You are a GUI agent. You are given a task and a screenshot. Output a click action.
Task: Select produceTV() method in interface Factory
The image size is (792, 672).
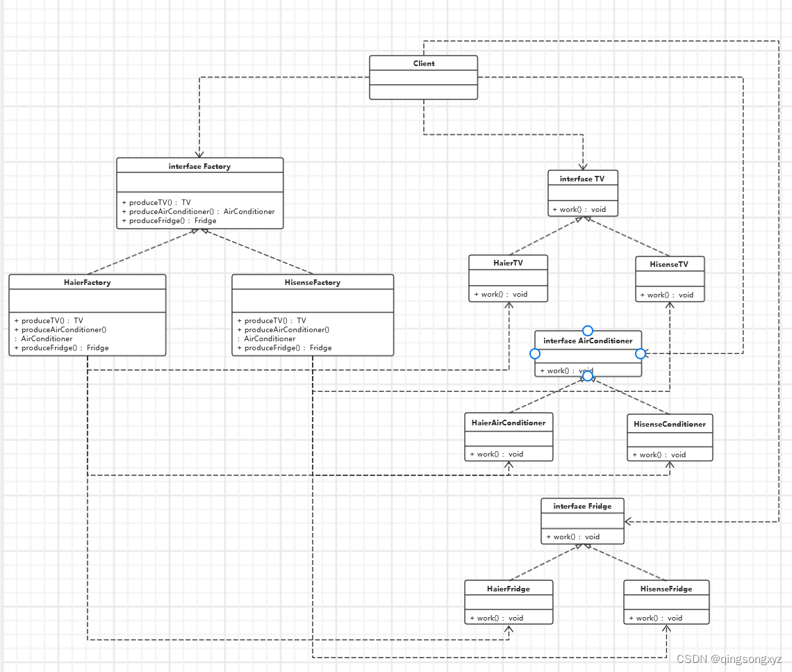click(x=156, y=202)
